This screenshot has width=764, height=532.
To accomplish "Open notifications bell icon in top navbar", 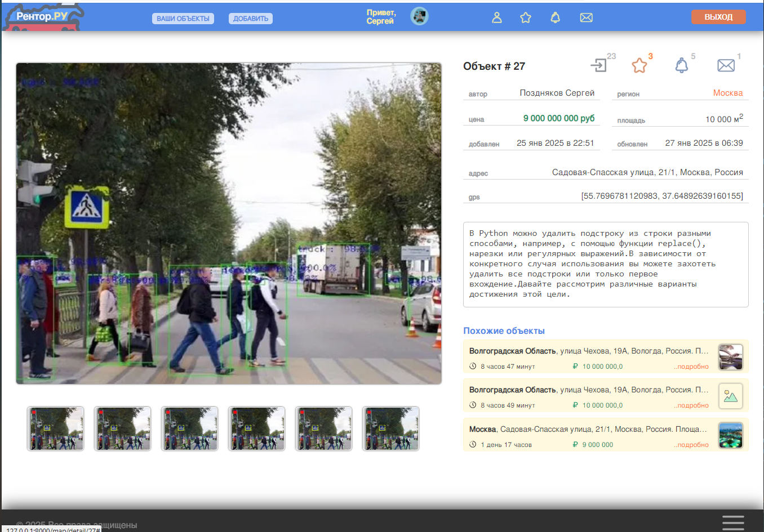I will click(555, 17).
